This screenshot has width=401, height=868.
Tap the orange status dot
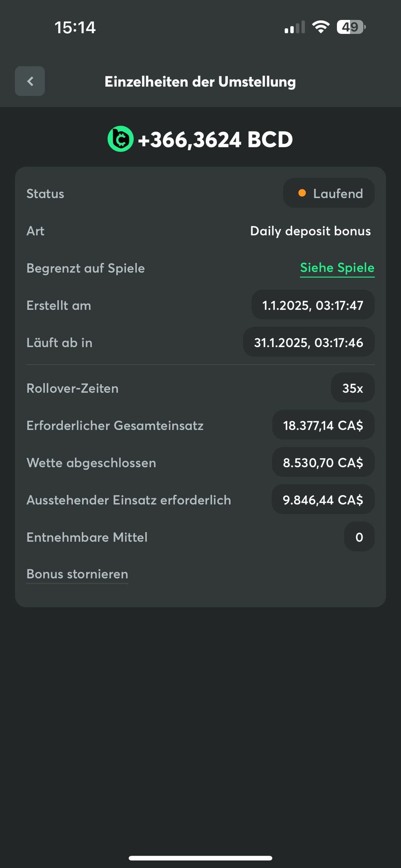(x=302, y=193)
